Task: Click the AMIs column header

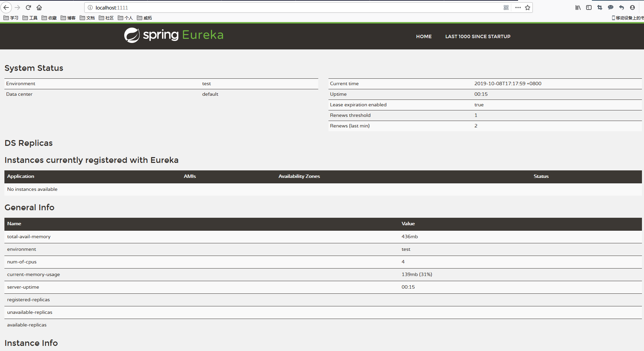Action: pyautogui.click(x=190, y=176)
